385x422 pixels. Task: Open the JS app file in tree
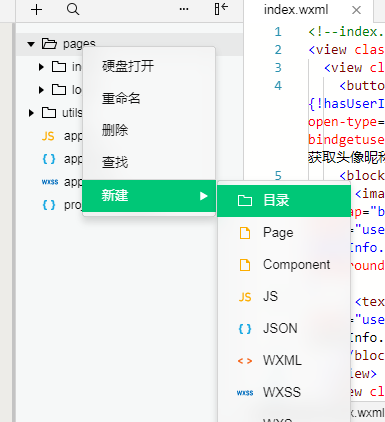pos(62,136)
